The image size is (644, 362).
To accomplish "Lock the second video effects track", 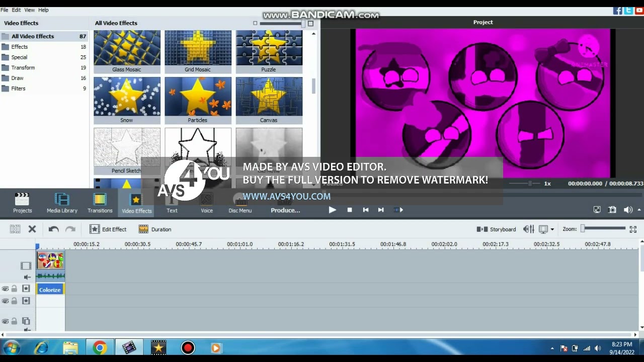I will (x=14, y=301).
